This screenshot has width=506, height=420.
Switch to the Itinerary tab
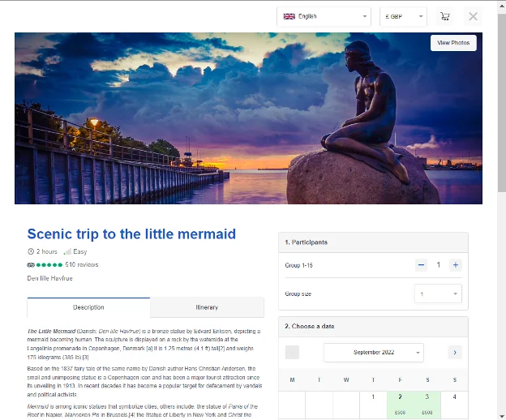point(207,307)
